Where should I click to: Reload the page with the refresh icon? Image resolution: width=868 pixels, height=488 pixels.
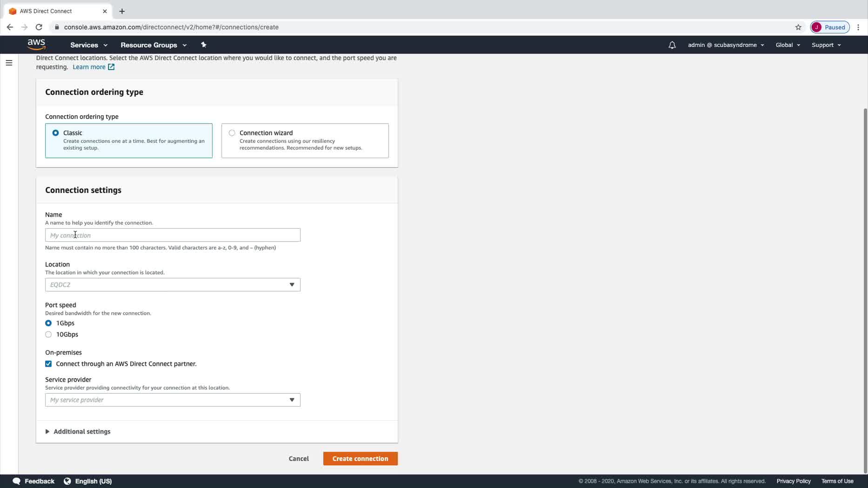tap(39, 27)
